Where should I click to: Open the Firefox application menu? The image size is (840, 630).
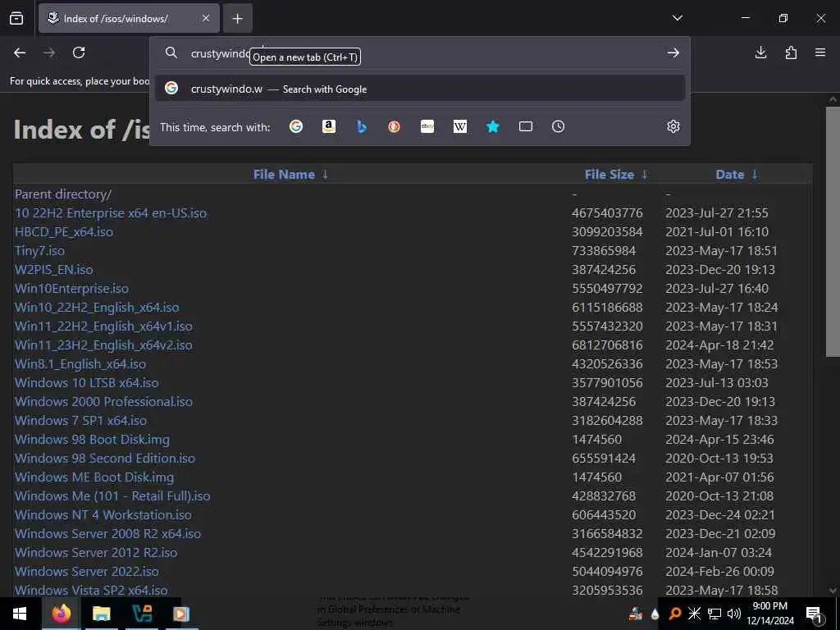point(820,52)
